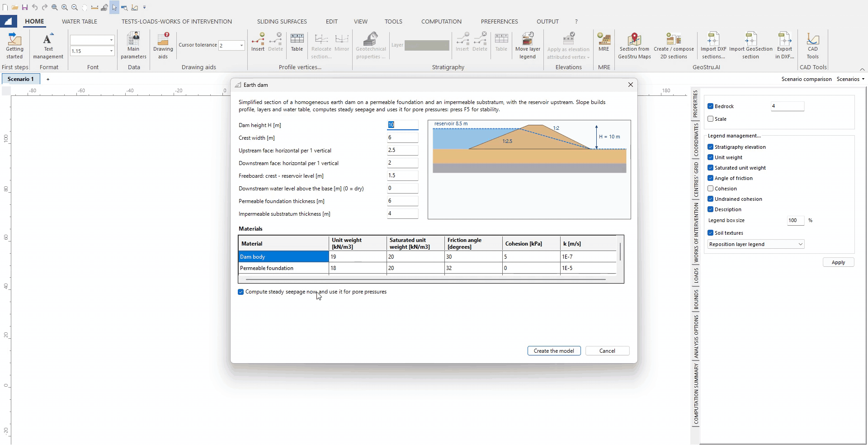Open Reposition layer legend dropdown
868x445 pixels.
tap(756, 244)
